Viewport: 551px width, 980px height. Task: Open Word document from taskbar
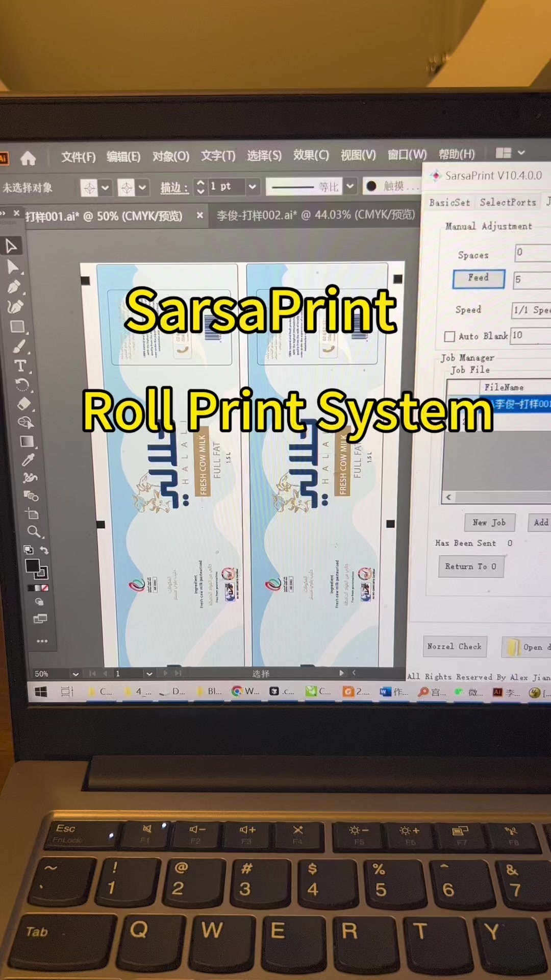click(x=394, y=692)
